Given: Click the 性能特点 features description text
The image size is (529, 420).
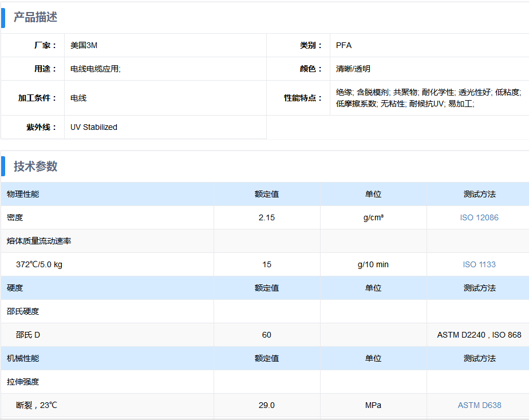Looking at the screenshot, I should pyautogui.click(x=428, y=98).
